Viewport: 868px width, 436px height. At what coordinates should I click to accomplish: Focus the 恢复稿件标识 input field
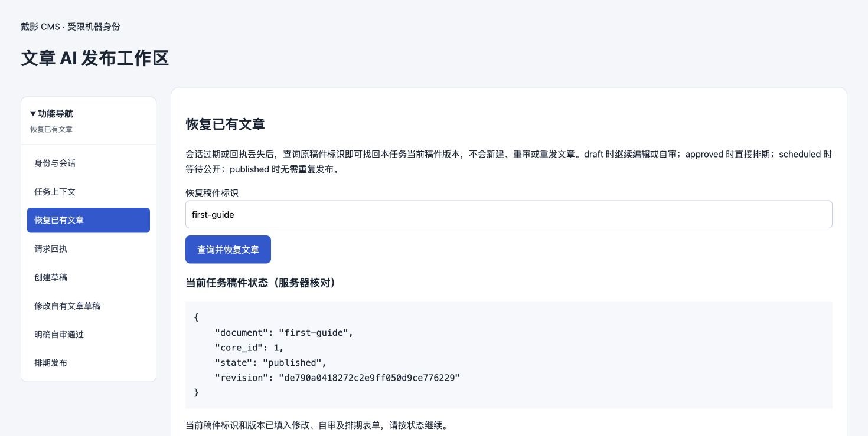[509, 214]
